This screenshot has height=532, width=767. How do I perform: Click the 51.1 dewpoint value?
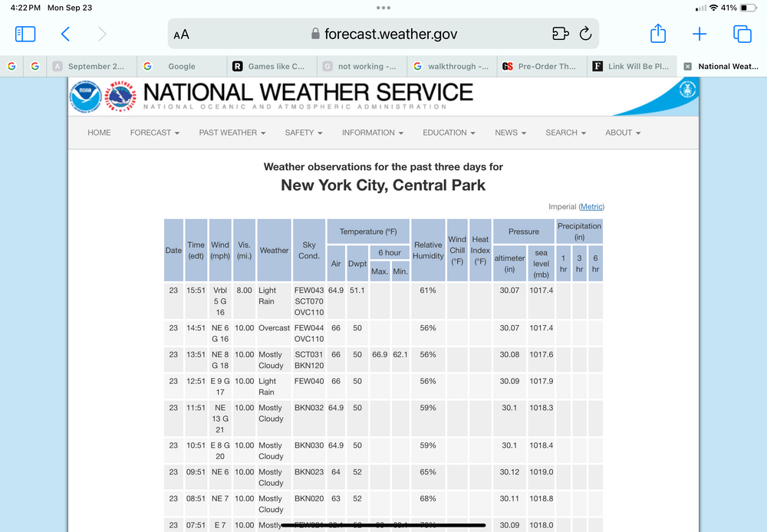[357, 290]
